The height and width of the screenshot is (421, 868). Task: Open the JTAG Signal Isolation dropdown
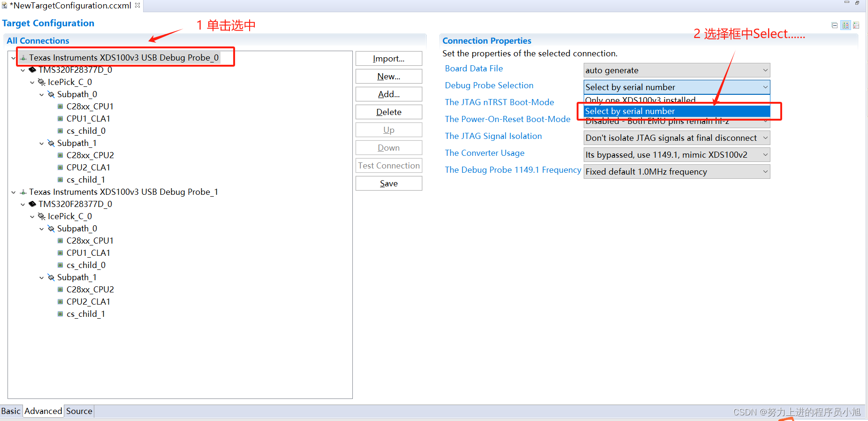(x=677, y=138)
